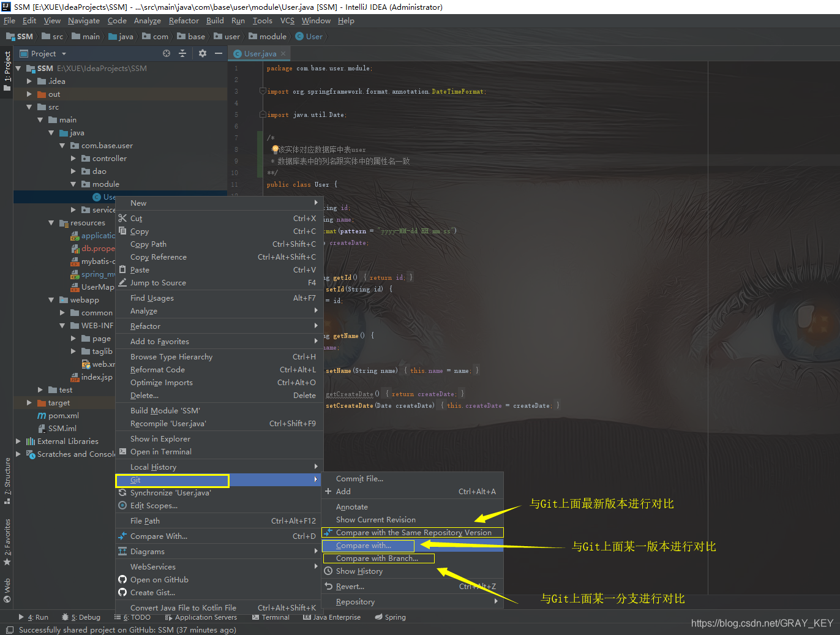
Task: Close the User.java editor tab
Action: (x=283, y=54)
